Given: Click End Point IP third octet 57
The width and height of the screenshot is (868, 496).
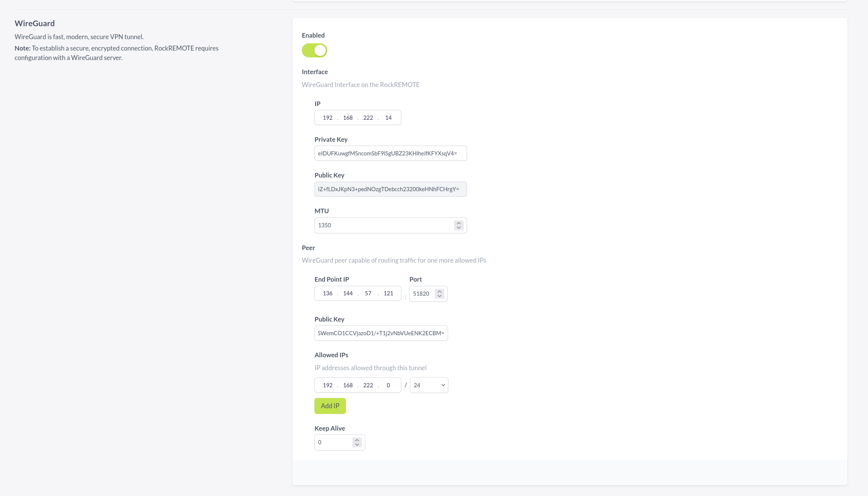Looking at the screenshot, I should pyautogui.click(x=368, y=293).
